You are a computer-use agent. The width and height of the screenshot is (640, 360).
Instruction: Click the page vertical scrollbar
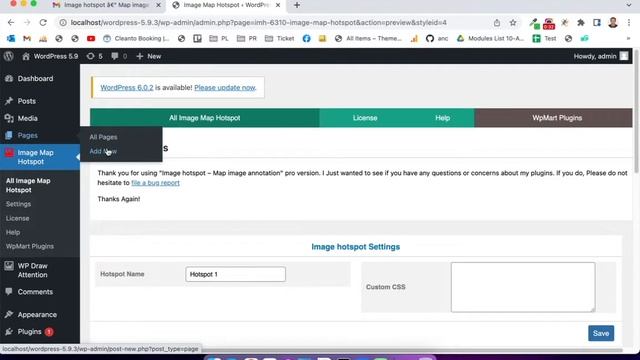636,112
